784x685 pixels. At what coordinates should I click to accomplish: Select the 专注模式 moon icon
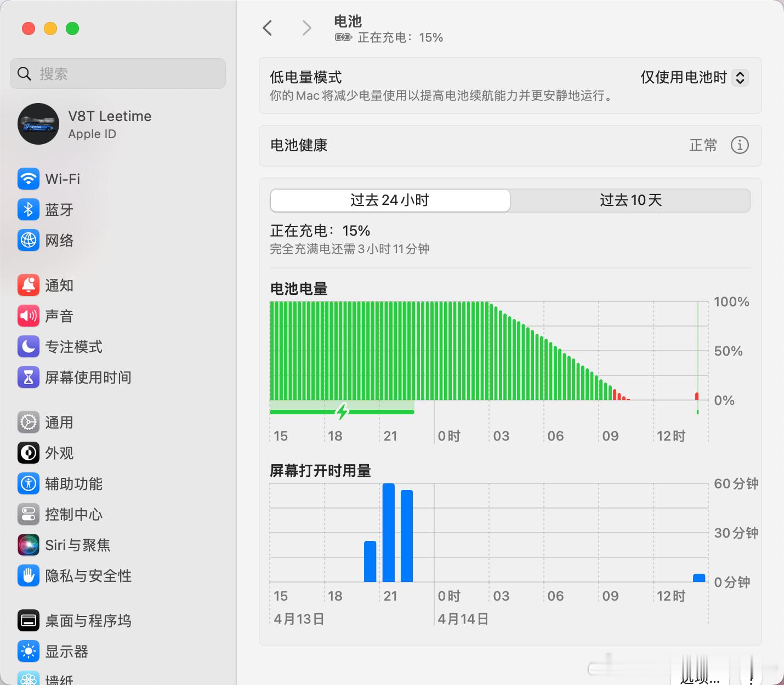[x=28, y=346]
